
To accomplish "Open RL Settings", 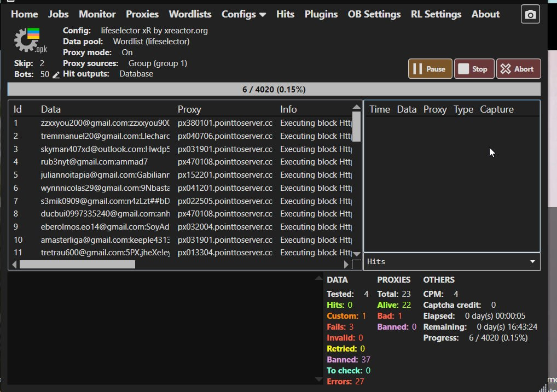I will [x=436, y=14].
